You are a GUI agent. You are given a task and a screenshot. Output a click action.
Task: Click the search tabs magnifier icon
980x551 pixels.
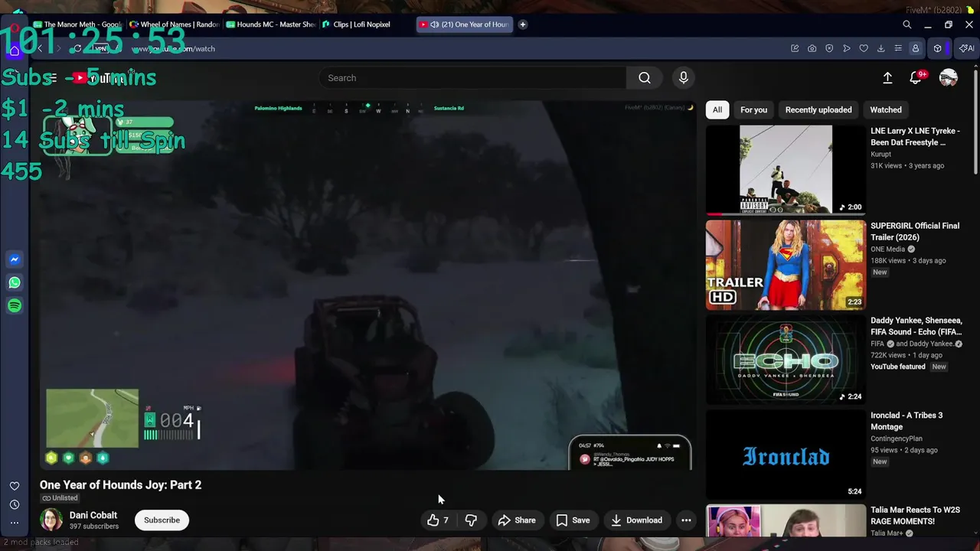(x=906, y=24)
